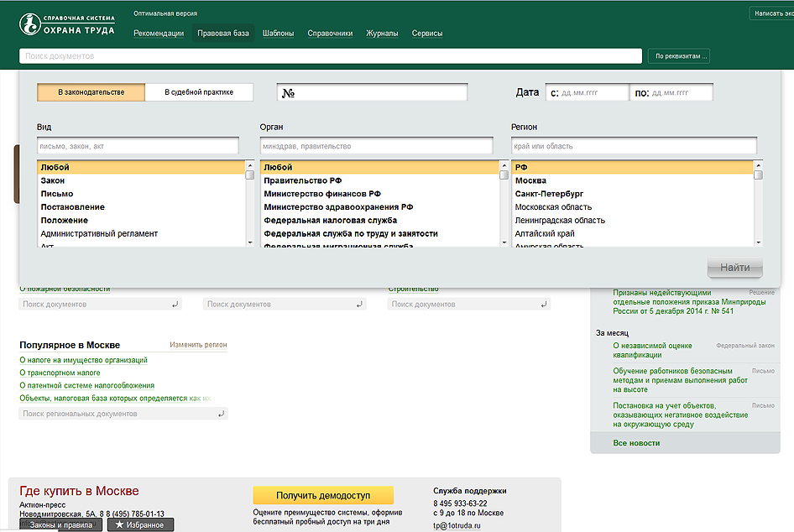Open Сервисы menu tab
The image size is (794, 532).
point(427,34)
